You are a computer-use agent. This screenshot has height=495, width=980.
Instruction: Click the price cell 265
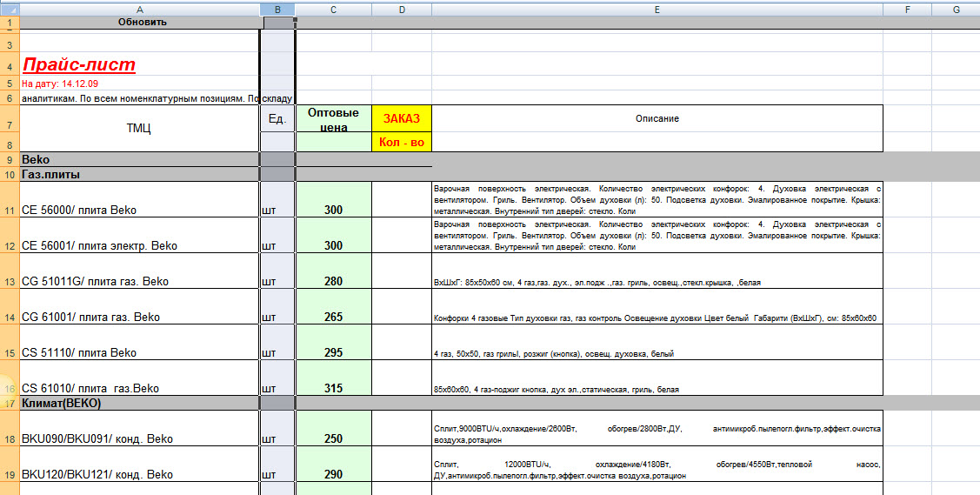click(x=333, y=306)
